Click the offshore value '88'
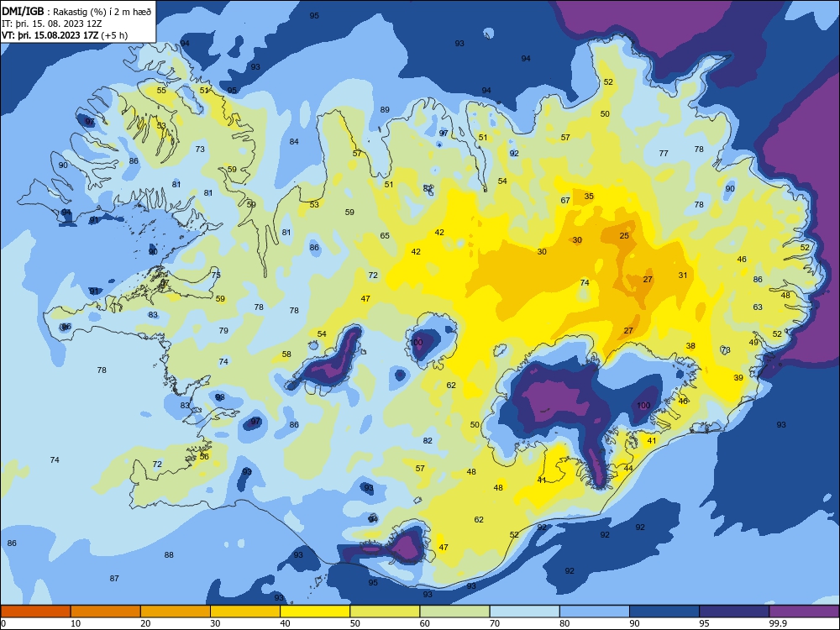 pos(169,555)
